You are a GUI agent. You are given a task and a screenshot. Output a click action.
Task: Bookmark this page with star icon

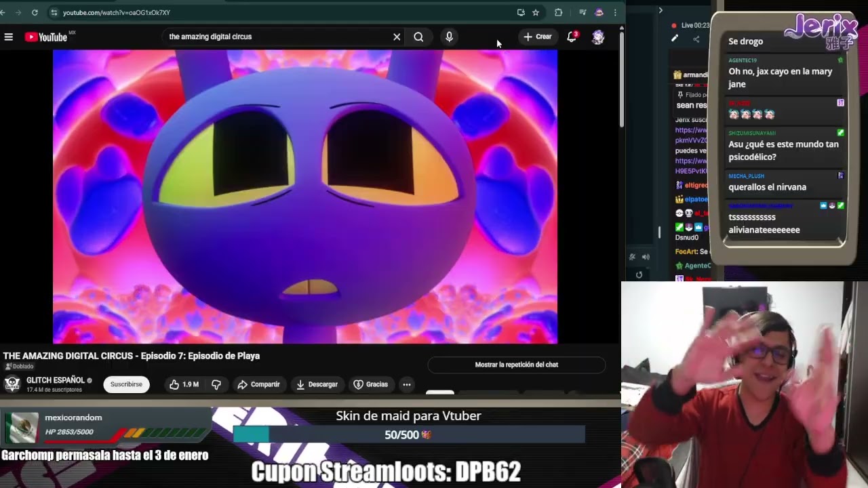point(536,12)
